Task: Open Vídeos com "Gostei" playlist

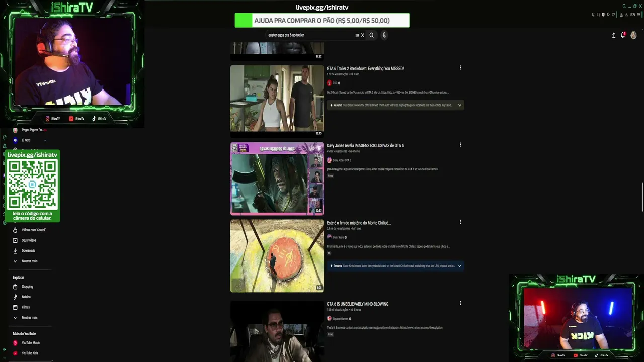Action: [34, 230]
